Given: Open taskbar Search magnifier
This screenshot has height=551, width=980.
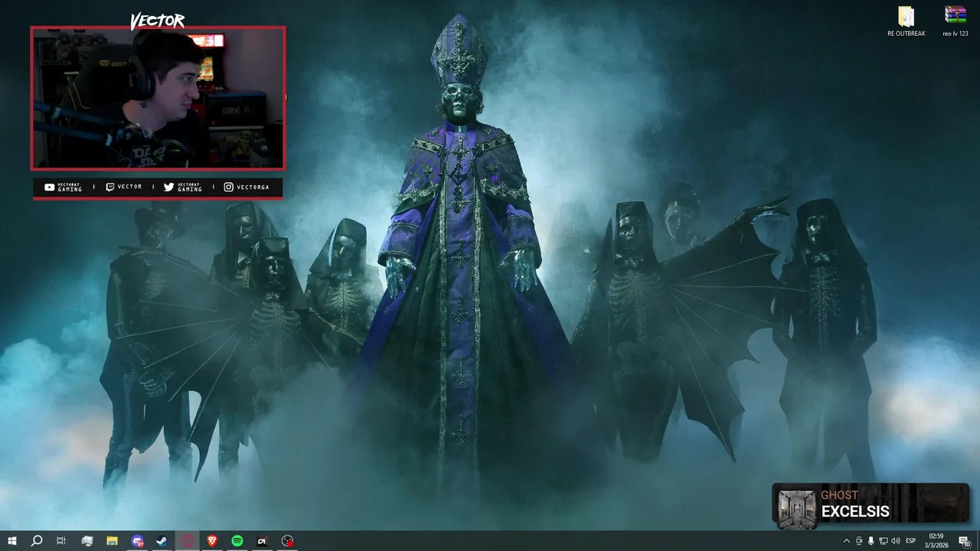Looking at the screenshot, I should coord(37,541).
